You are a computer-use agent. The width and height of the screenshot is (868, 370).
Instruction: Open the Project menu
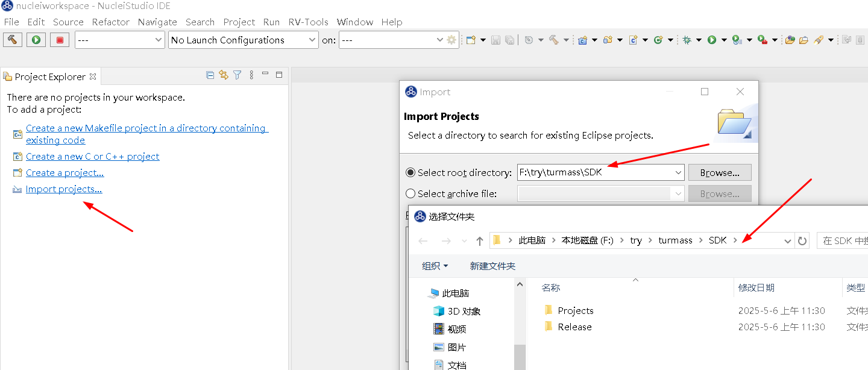pos(239,22)
